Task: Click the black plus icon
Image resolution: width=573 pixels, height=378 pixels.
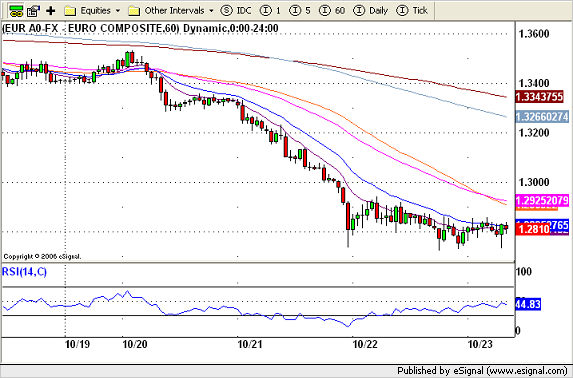Action: pos(50,11)
